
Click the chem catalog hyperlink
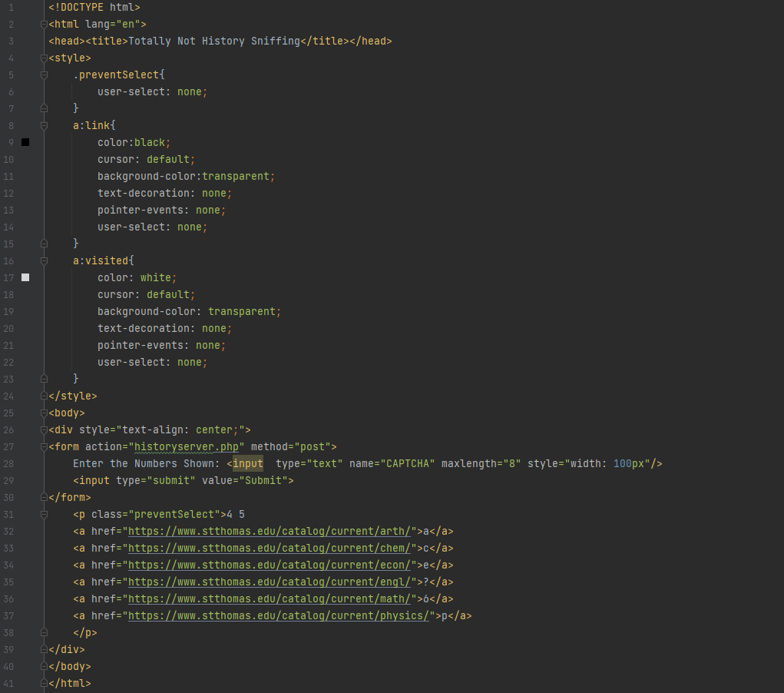pyautogui.click(x=268, y=548)
